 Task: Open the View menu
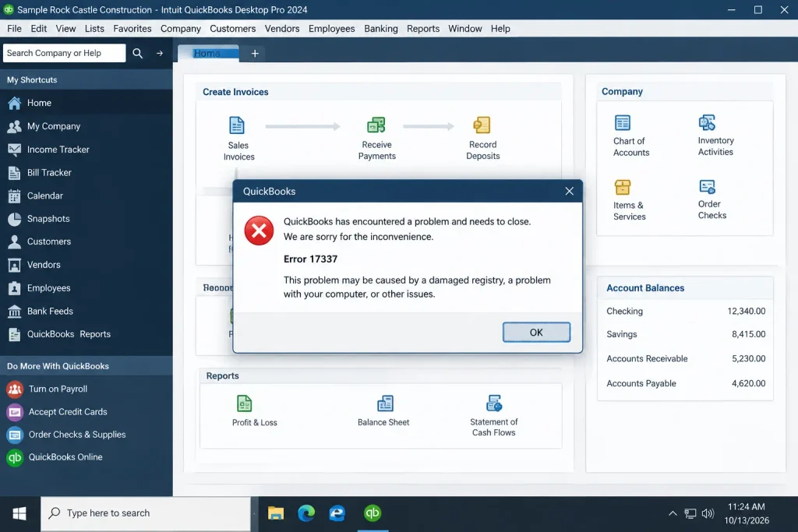click(x=65, y=29)
